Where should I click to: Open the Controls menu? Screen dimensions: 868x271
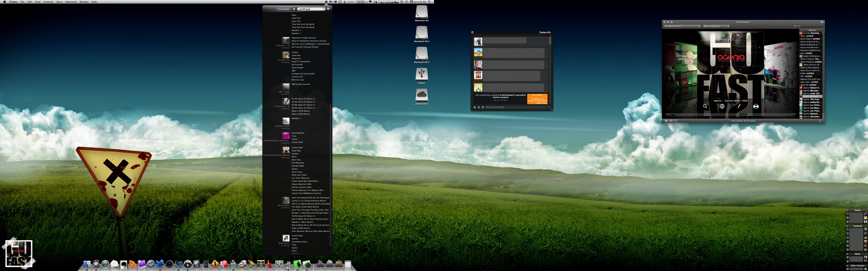(48, 2)
